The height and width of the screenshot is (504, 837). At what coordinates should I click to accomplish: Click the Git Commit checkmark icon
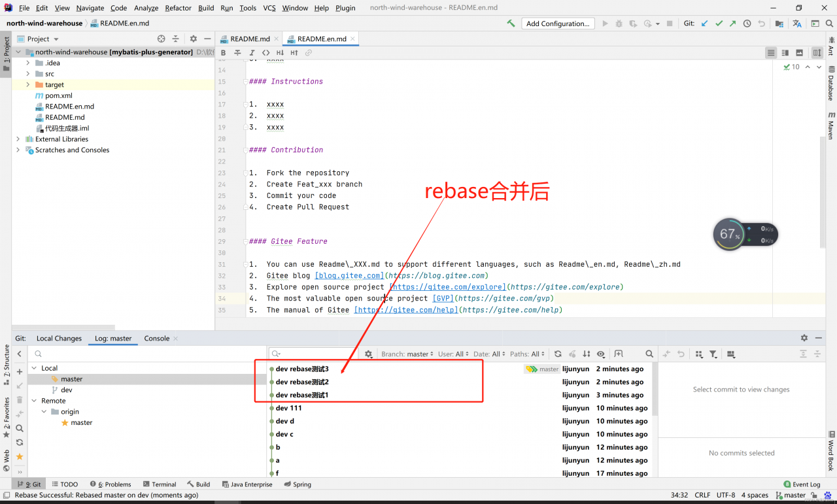[719, 24]
